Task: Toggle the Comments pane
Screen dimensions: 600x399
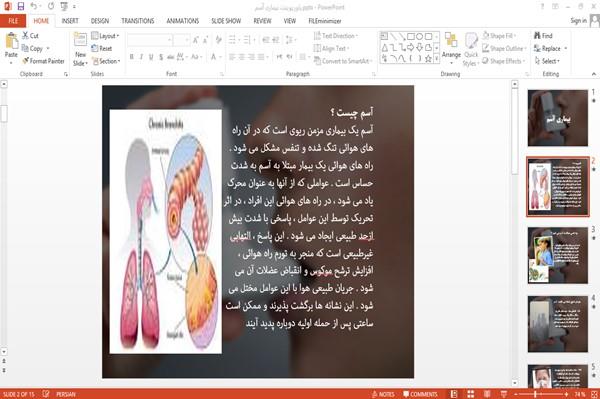Action: (420, 394)
